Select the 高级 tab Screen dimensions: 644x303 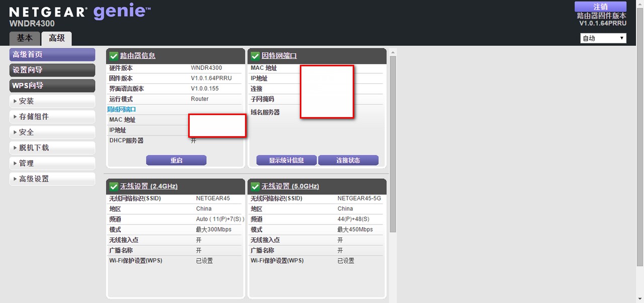57,38
